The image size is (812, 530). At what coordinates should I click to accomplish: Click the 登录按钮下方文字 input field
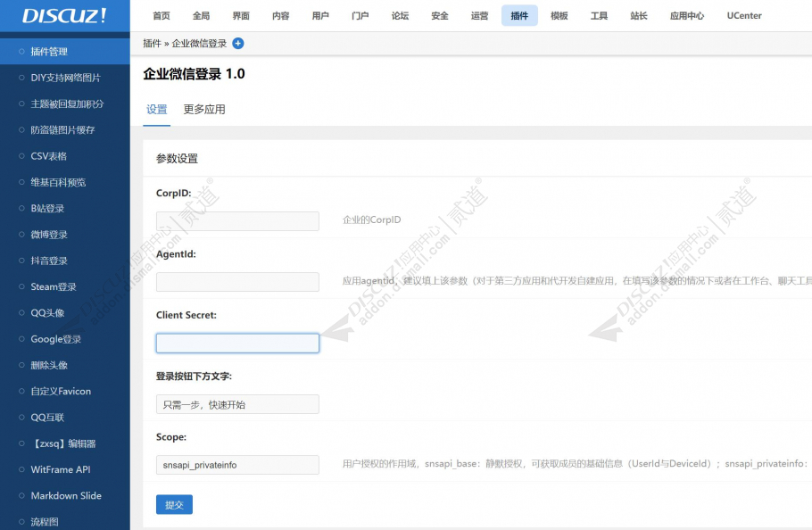237,404
